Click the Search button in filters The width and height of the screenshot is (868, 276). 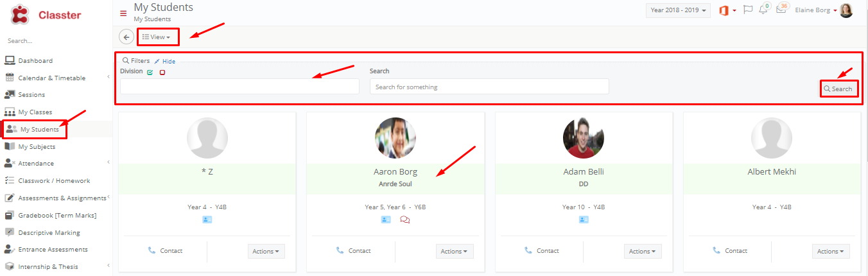click(x=838, y=89)
